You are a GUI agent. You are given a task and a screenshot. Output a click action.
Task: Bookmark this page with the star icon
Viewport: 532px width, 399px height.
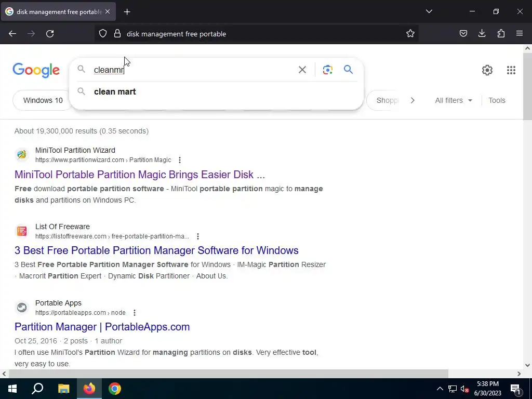410,34
